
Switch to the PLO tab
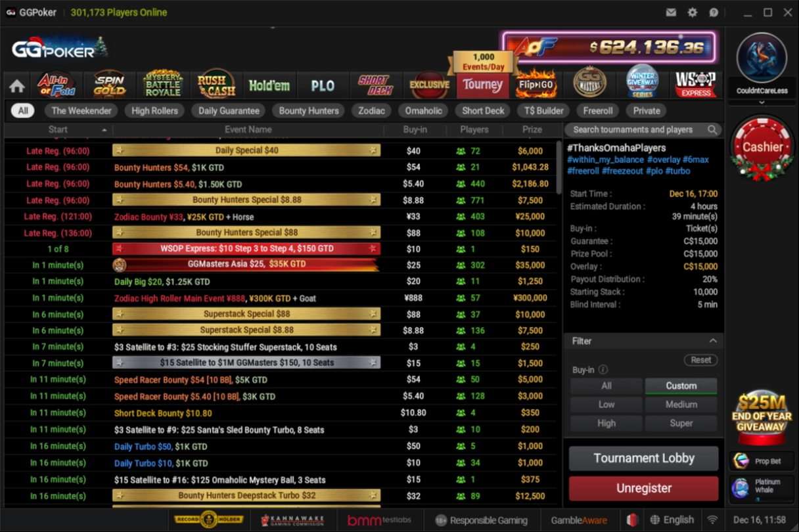click(x=323, y=85)
